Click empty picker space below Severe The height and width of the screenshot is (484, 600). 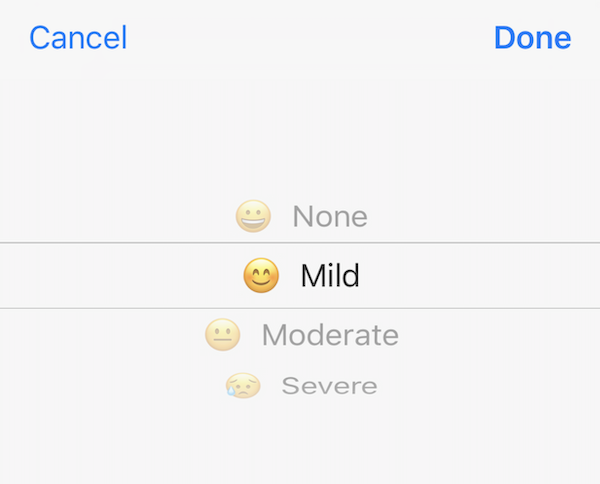[300, 442]
